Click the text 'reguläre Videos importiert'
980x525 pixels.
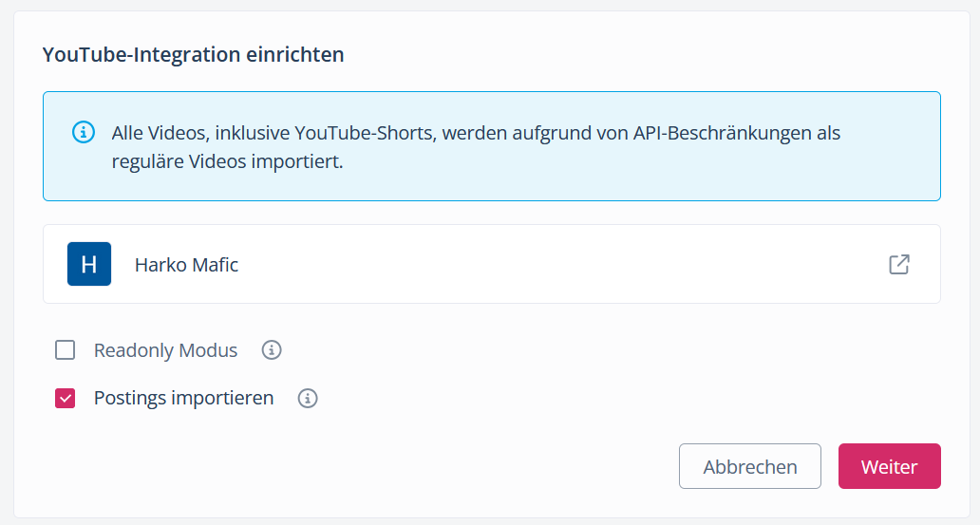tap(226, 161)
